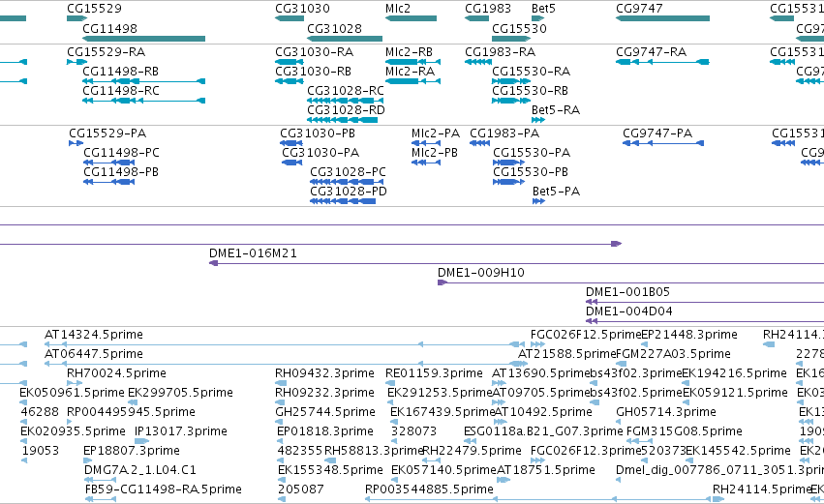Select protein CG15530-PA
This screenshot has height=504, width=824.
(x=532, y=153)
